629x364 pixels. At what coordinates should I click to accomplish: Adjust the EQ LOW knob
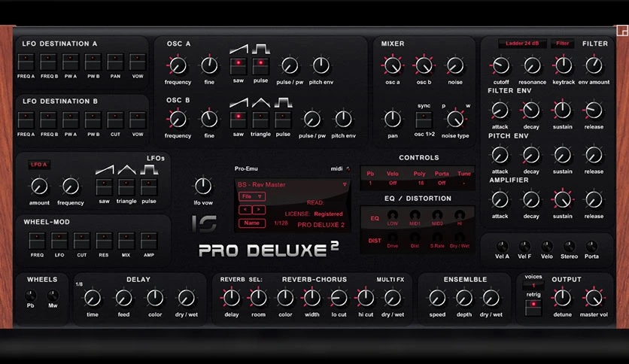(x=393, y=215)
